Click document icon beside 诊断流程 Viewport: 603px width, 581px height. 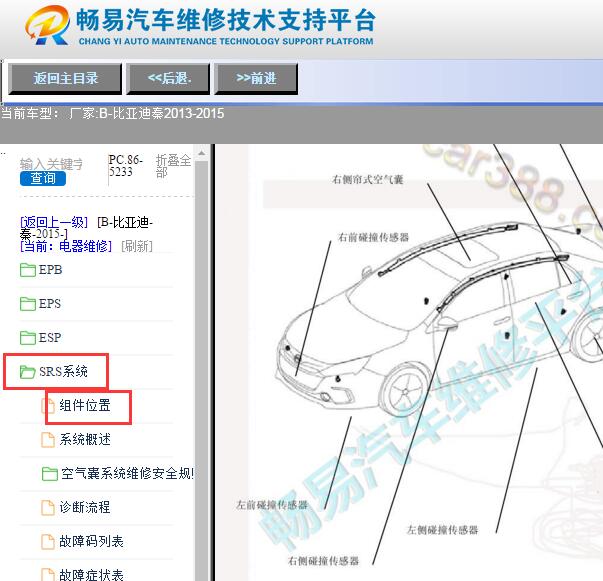click(x=48, y=508)
